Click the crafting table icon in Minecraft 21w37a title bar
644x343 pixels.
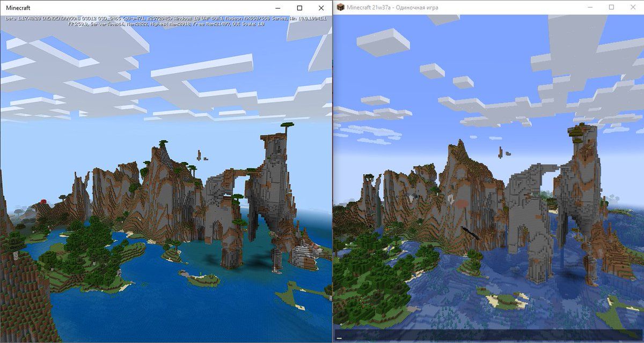click(x=340, y=8)
